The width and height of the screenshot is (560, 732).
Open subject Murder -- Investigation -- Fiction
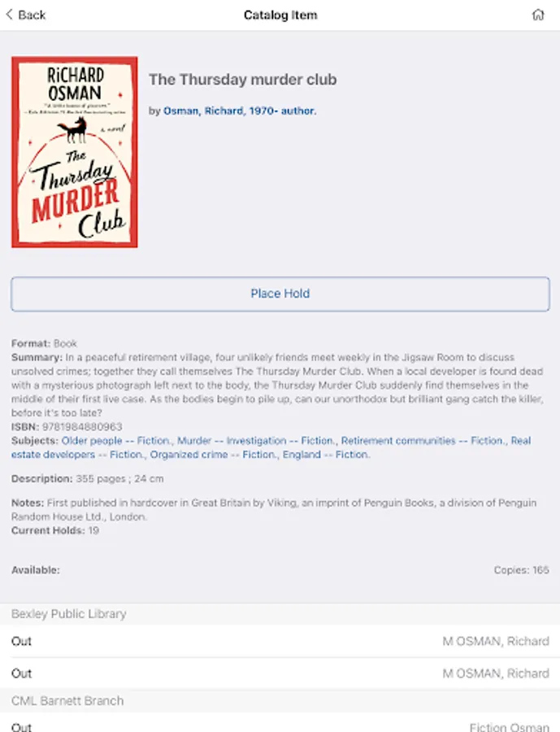pos(257,441)
